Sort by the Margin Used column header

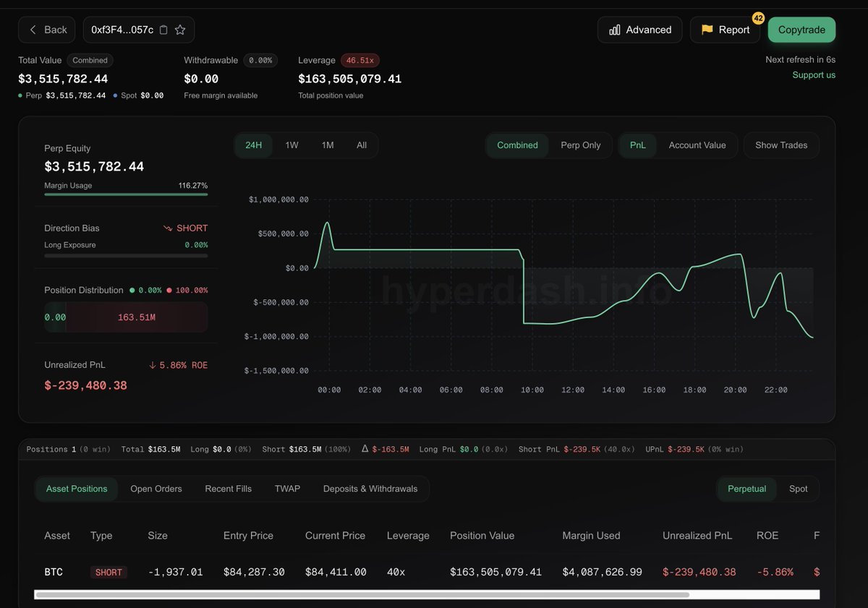click(591, 536)
